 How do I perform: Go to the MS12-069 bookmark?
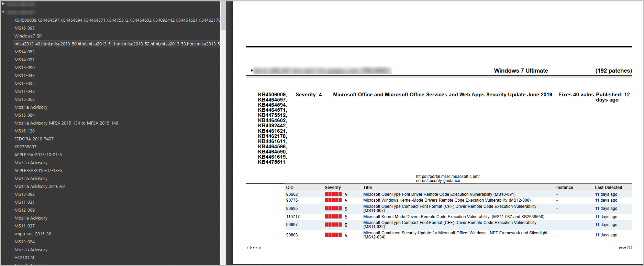click(24, 210)
